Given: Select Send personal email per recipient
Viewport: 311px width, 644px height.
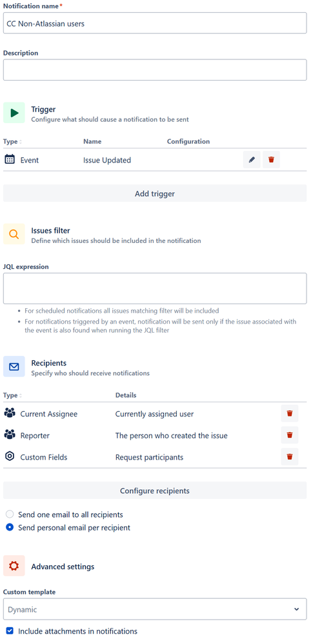Looking at the screenshot, I should 10,527.
